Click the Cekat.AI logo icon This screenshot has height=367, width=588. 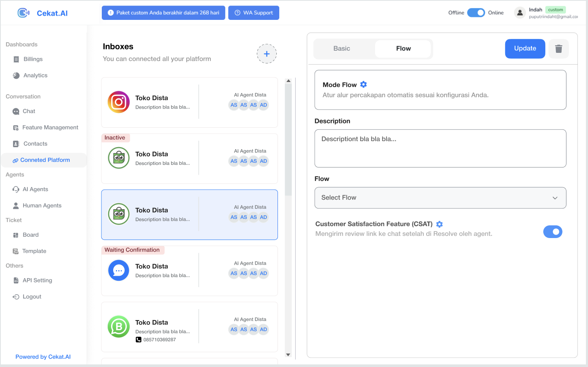tap(23, 13)
